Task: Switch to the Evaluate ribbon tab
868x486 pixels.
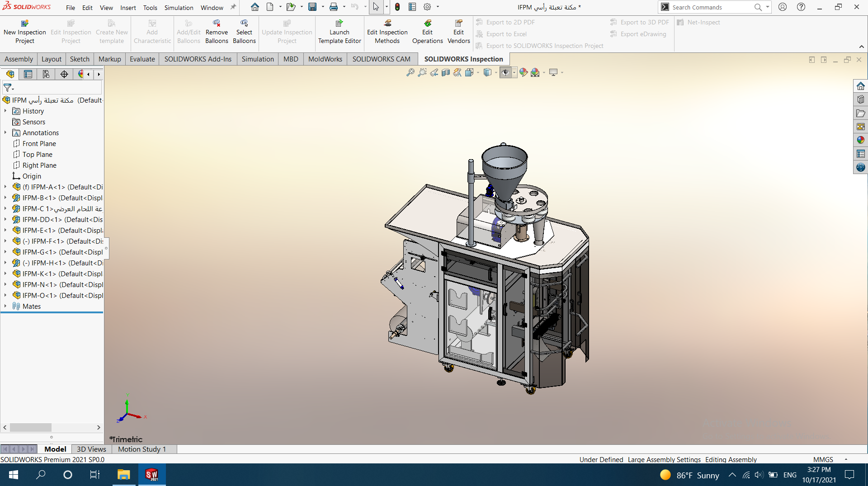Action: click(x=142, y=59)
